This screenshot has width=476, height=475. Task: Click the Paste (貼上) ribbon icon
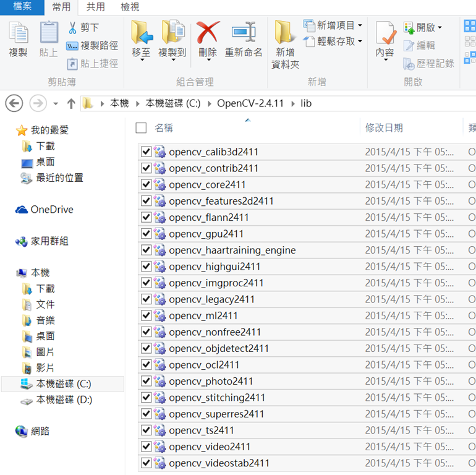[x=49, y=33]
